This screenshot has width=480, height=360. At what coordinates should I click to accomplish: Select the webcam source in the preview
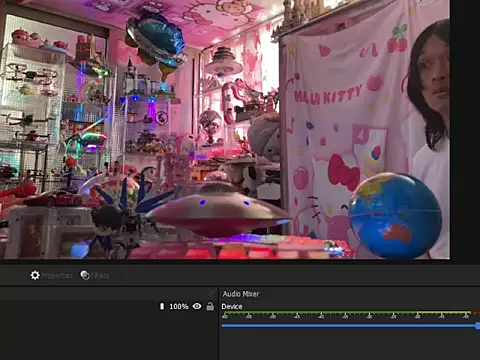(225, 129)
